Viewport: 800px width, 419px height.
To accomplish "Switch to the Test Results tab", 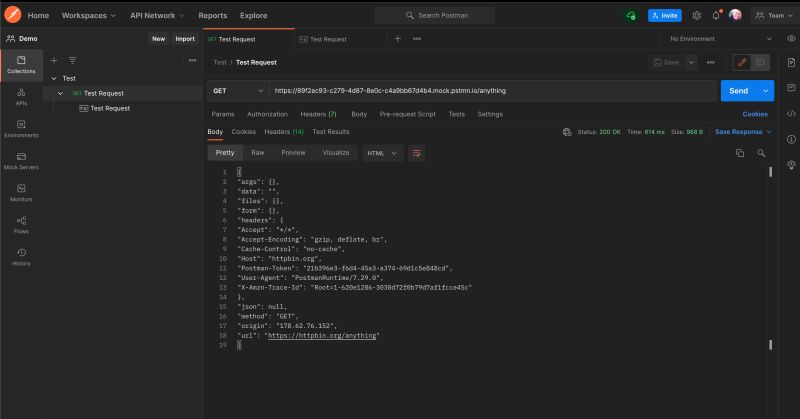I will (x=331, y=132).
